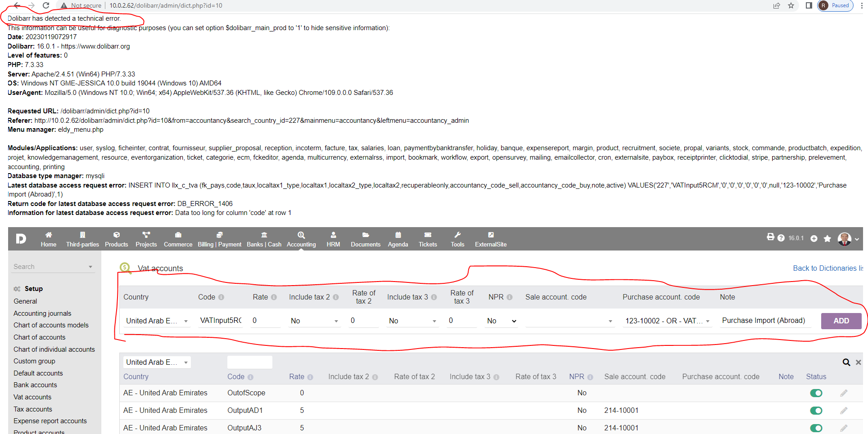Screen dimensions: 868x434
Task: Open Vat accounts menu entry
Action: click(32, 397)
